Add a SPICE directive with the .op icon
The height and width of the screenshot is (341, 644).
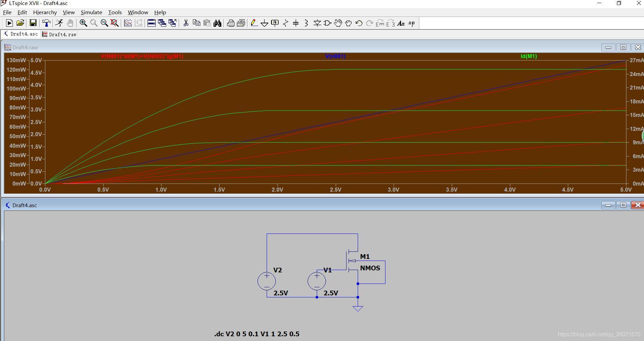411,23
